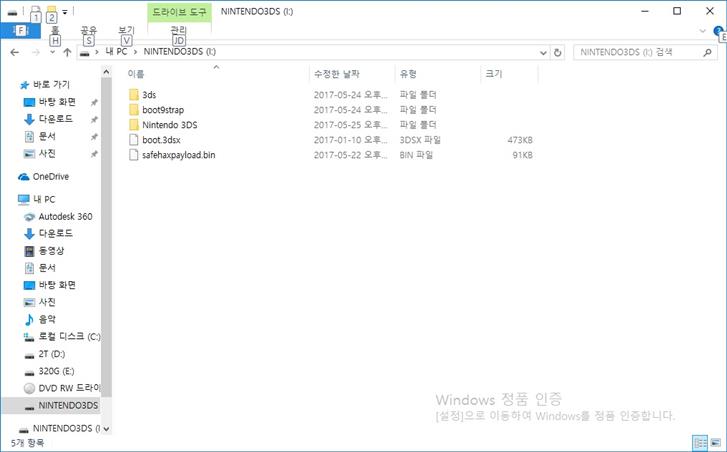Open the 관리 ribbon tab

tap(179, 31)
